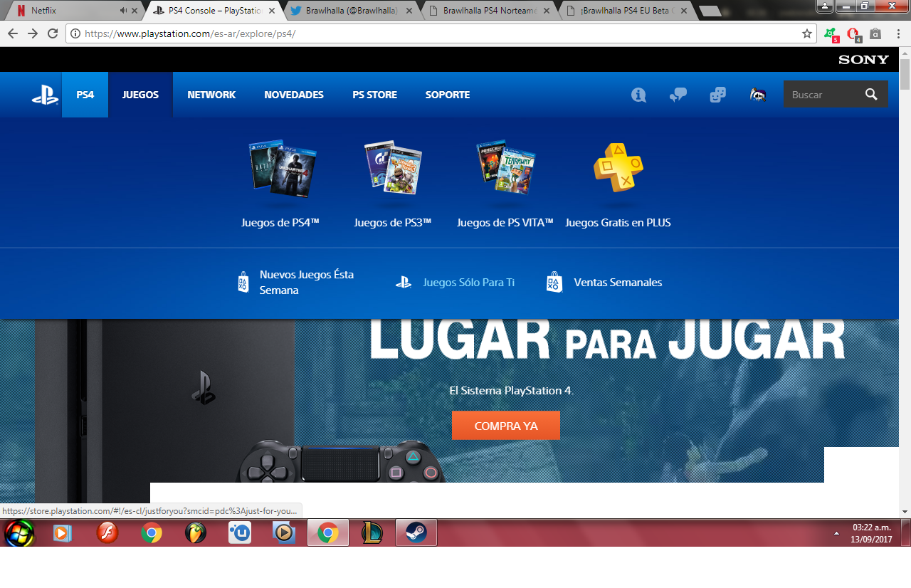The image size is (911, 588).
Task: View site information via the address bar icon
Action: pos(75,33)
